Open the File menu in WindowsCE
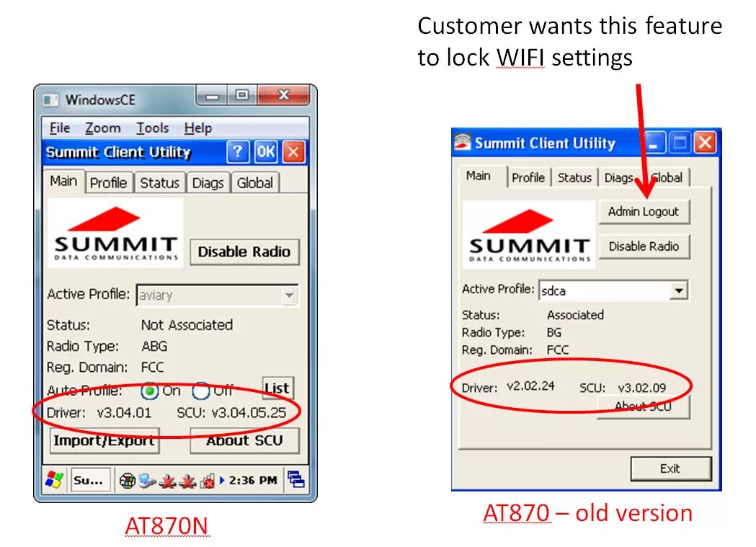756x547 pixels. pos(60,128)
